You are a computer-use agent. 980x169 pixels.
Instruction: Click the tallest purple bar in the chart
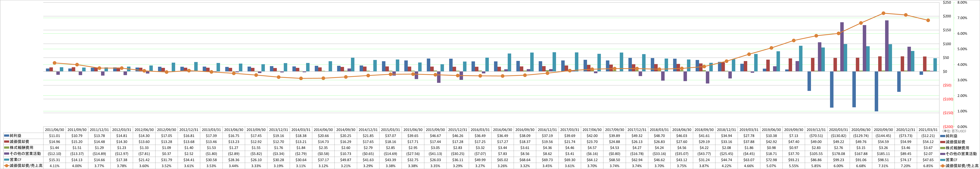(x=887, y=46)
